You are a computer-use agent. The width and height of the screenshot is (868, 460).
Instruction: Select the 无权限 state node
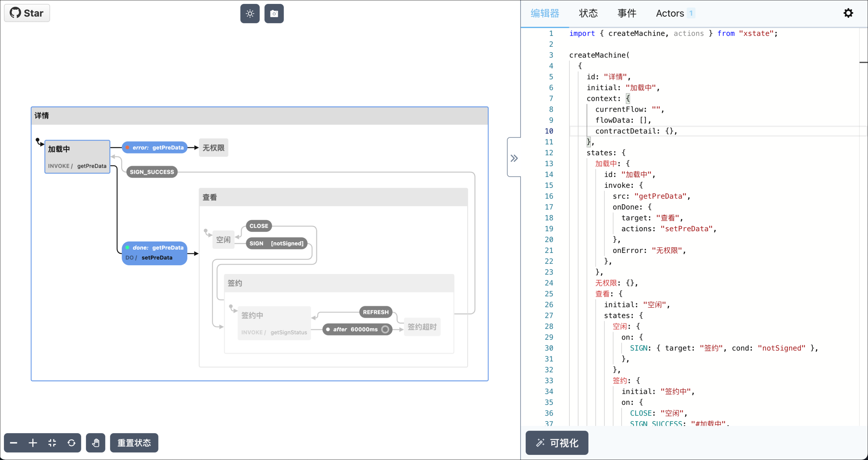213,148
